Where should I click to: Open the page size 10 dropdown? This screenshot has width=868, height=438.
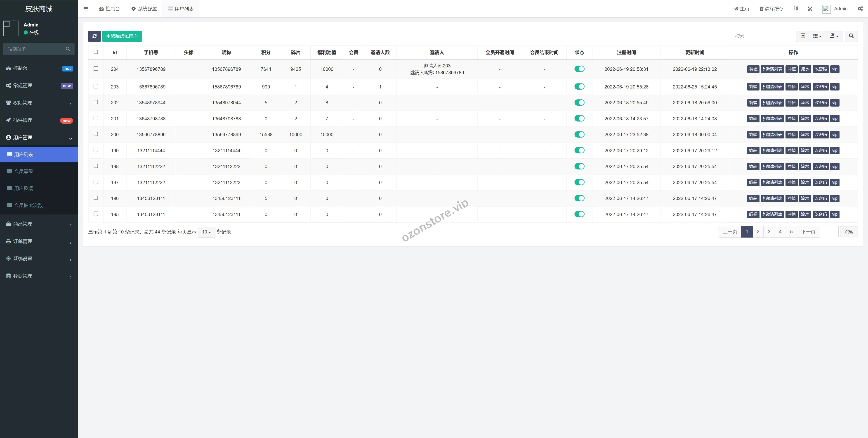click(x=206, y=232)
